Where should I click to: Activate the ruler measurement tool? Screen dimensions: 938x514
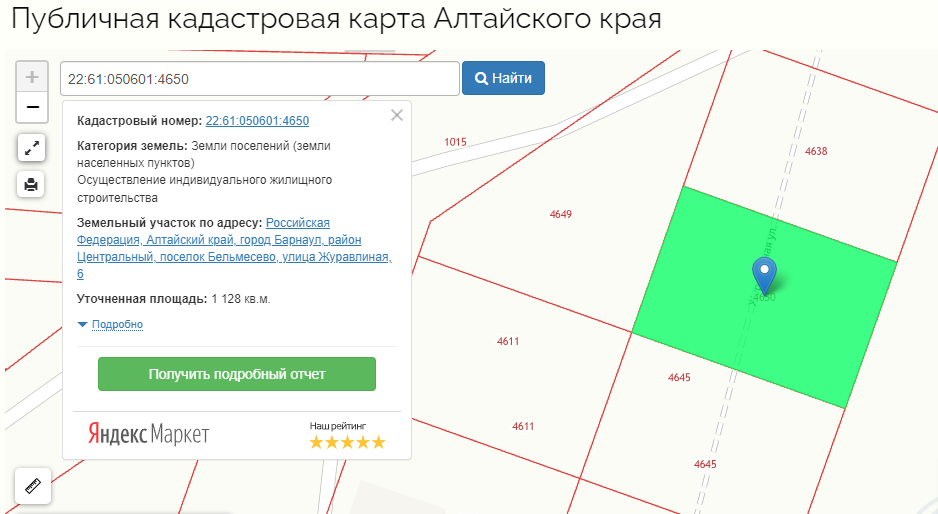[33, 486]
